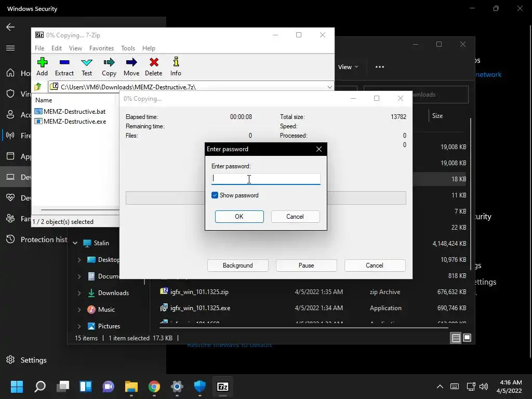Viewport: 532px width, 399px height.
Task: Click the Copy icon in 7-Zip toolbar
Action: click(109, 62)
